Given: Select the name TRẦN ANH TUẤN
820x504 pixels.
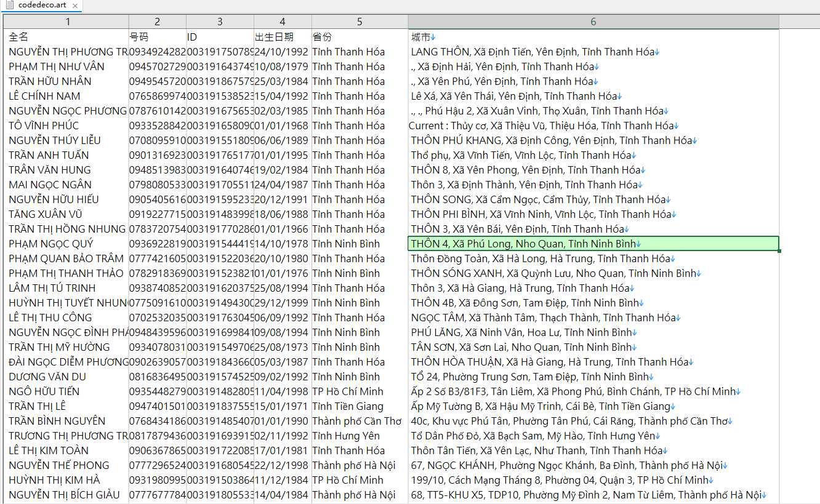Looking at the screenshot, I should point(49,155).
